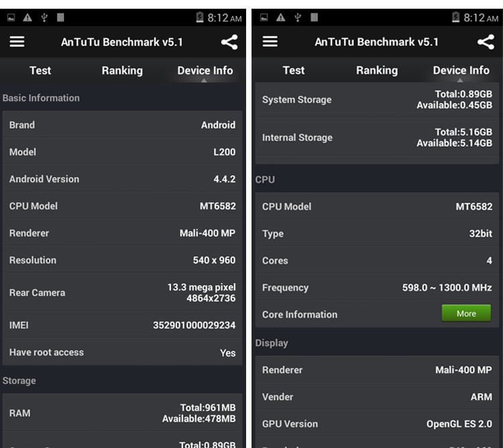Select Device Info tab on right screen
Viewport: 503px width, 448px height.
point(461,70)
